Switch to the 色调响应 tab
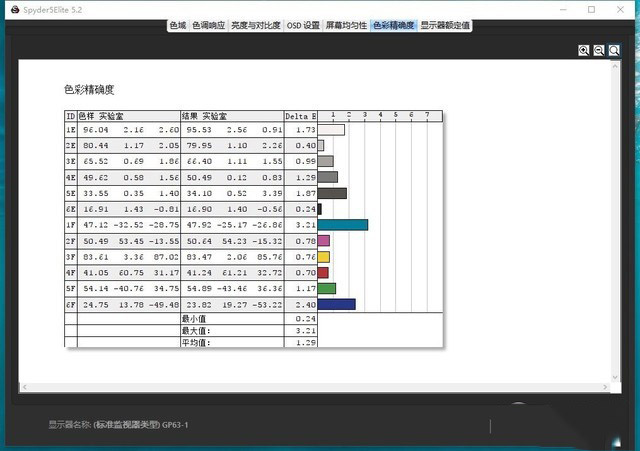This screenshot has width=640, height=451. pyautogui.click(x=208, y=25)
